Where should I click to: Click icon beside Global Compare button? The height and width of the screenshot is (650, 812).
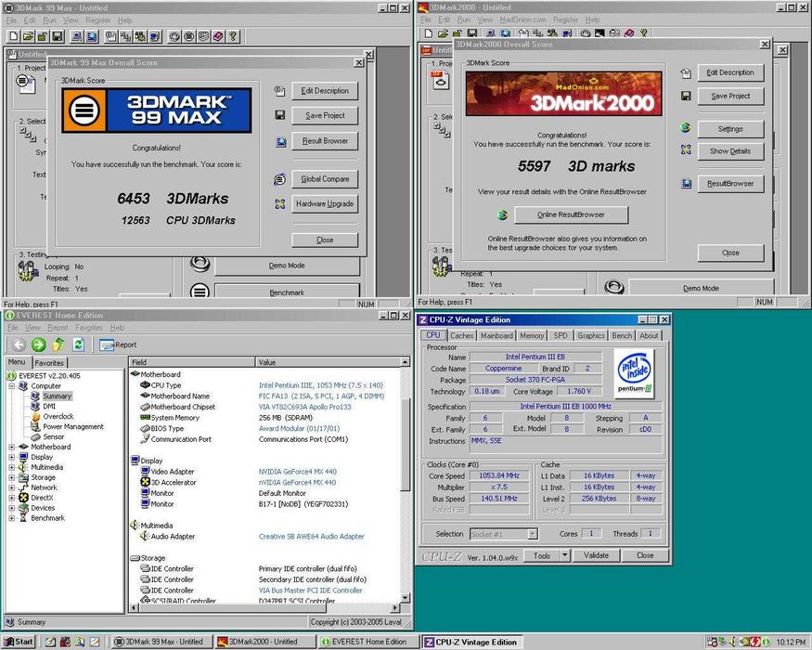[x=279, y=179]
